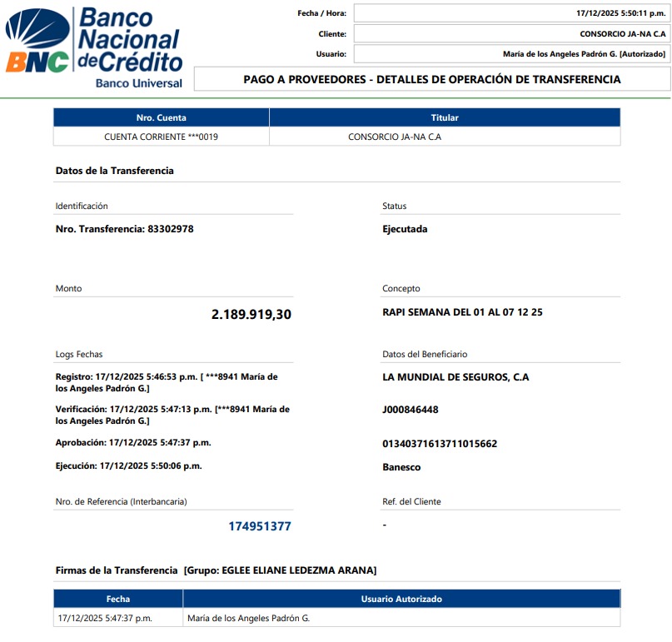Click the BNC Banco Nacional de Crédito logo

(93, 47)
